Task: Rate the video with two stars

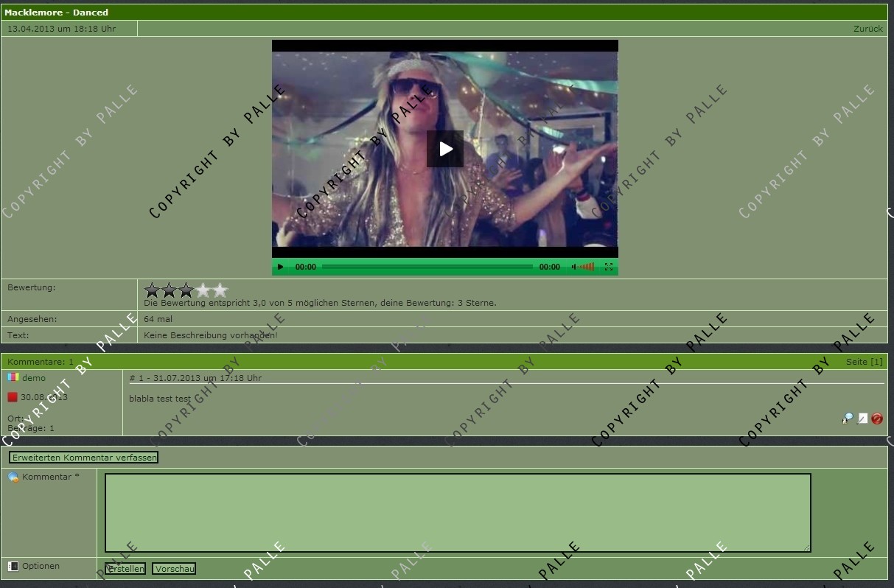Action: click(170, 290)
